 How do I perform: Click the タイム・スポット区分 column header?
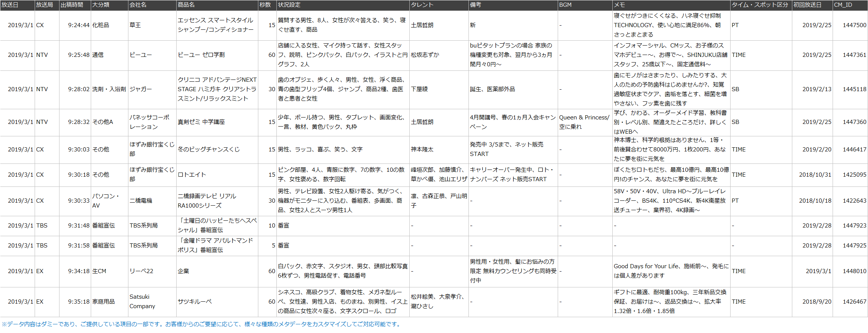(760, 5)
